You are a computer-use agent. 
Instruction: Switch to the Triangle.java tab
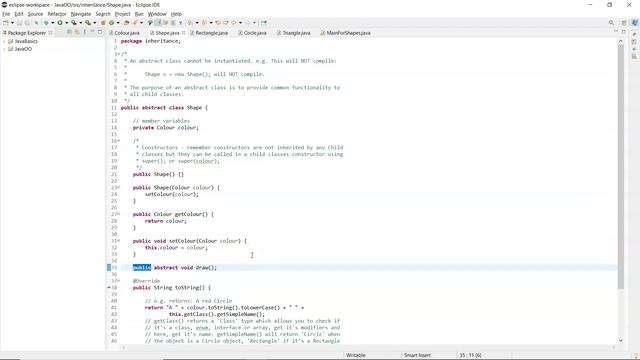coord(293,33)
